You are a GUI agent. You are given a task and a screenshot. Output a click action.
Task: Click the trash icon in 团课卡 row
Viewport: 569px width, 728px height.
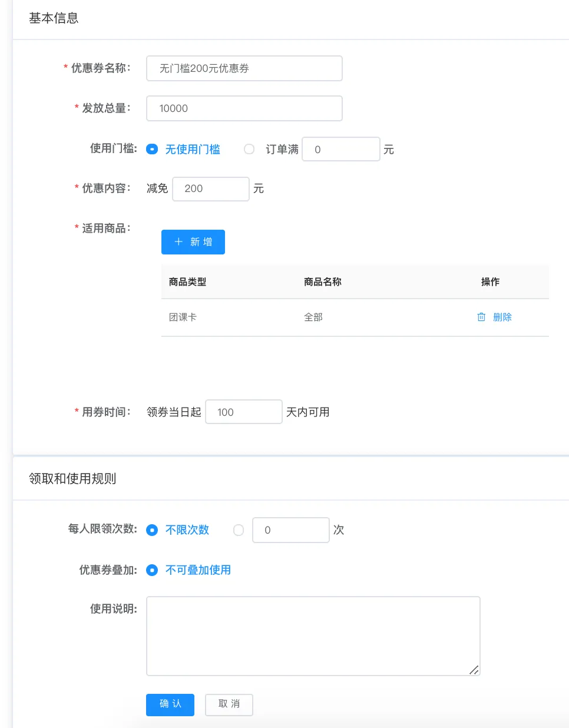click(x=481, y=317)
